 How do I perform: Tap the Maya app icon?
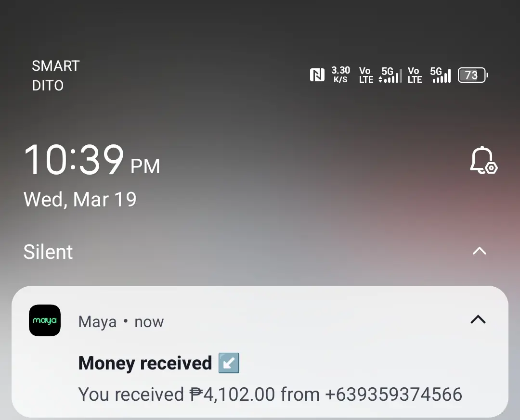tap(45, 320)
